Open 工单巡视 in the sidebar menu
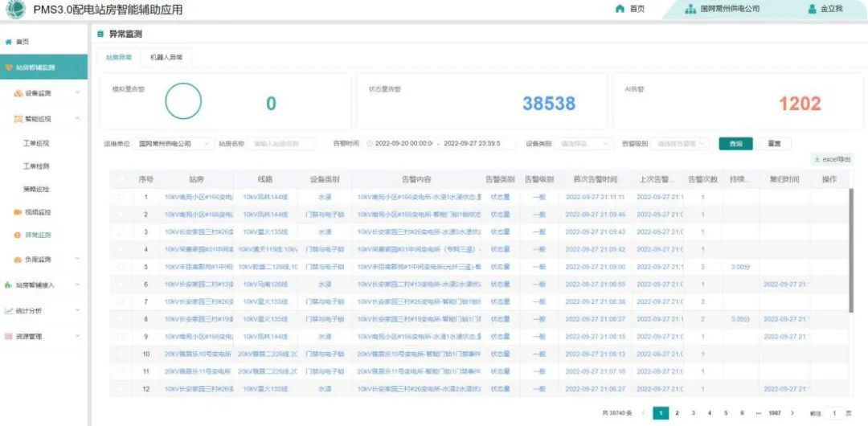 (36, 143)
